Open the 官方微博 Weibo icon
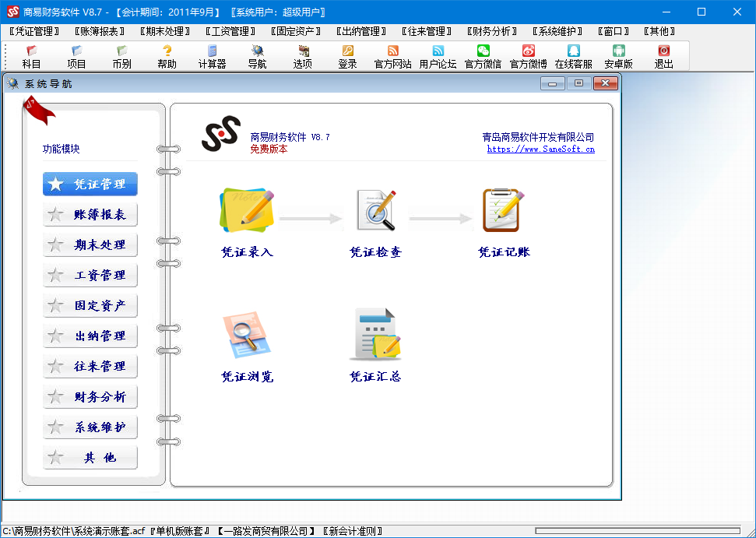The image size is (756, 538). point(529,56)
